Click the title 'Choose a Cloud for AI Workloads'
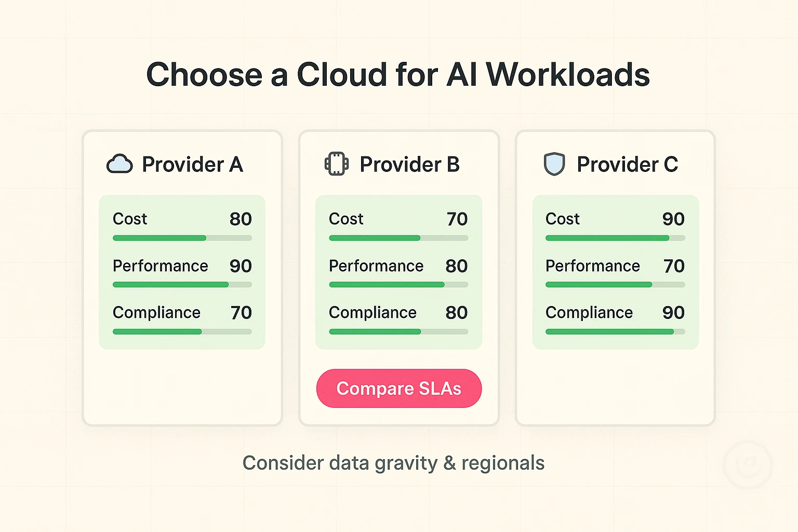The height and width of the screenshot is (532, 798). point(399,74)
